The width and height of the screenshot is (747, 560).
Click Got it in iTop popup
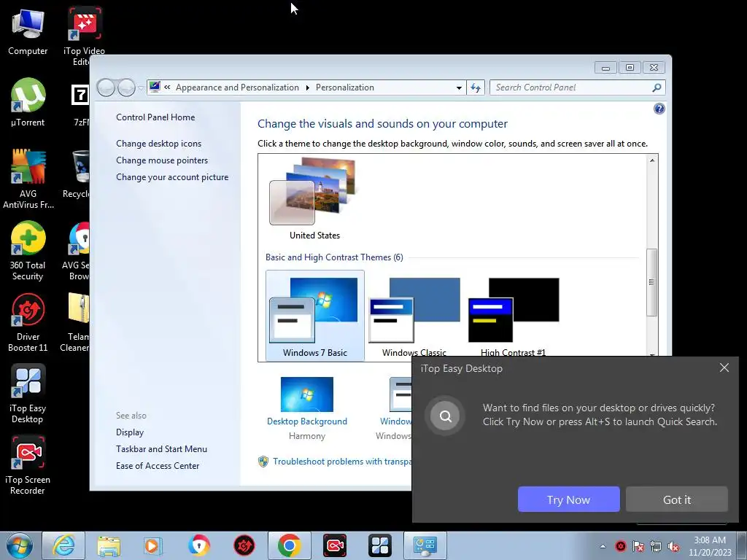(x=676, y=499)
